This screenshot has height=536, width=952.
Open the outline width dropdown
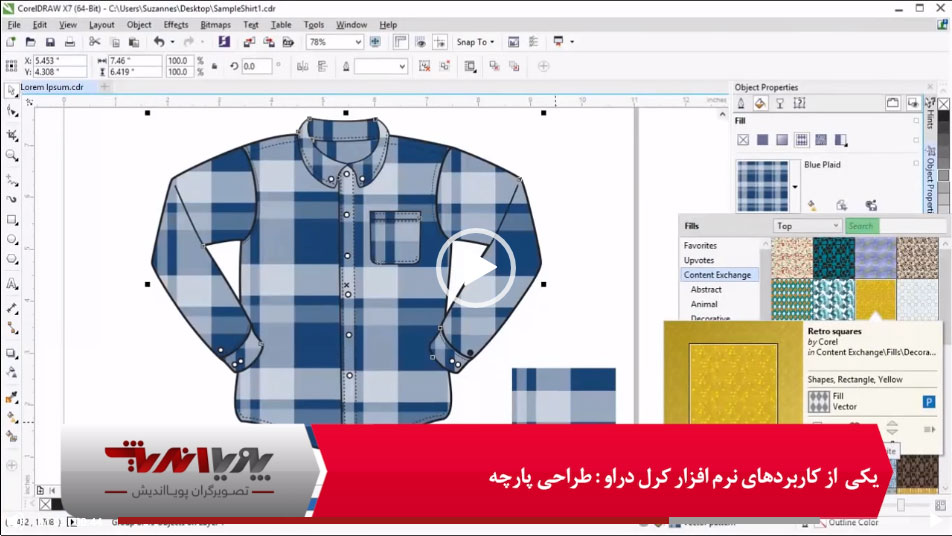(402, 66)
